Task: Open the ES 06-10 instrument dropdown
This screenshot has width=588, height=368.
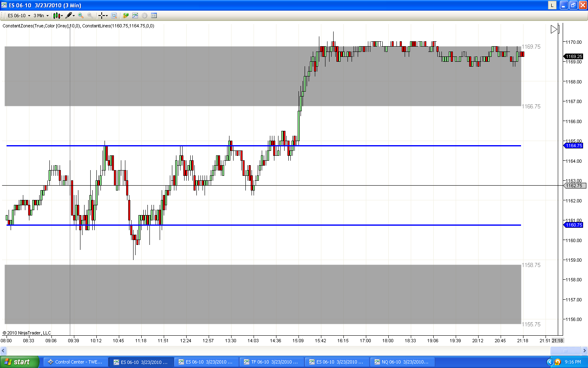Action: pos(19,16)
